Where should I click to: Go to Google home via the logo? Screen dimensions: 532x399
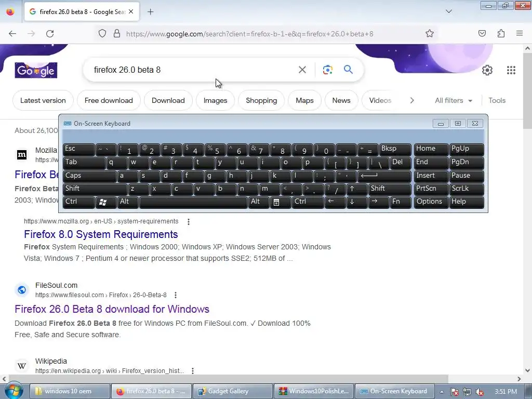coord(36,70)
